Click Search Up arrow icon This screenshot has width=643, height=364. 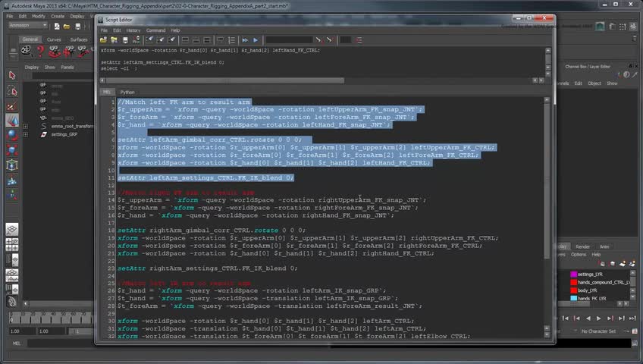329,39
